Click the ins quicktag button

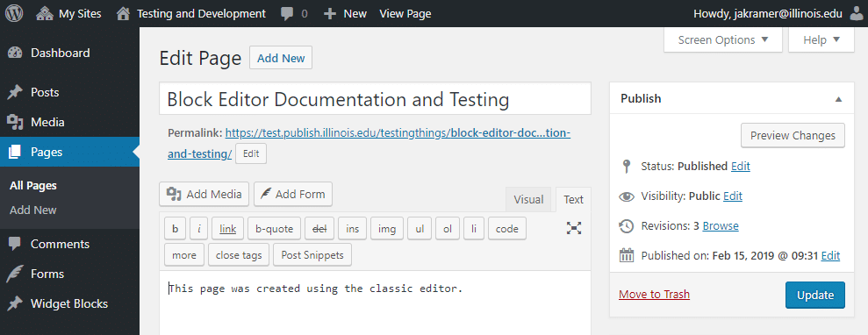tap(352, 228)
